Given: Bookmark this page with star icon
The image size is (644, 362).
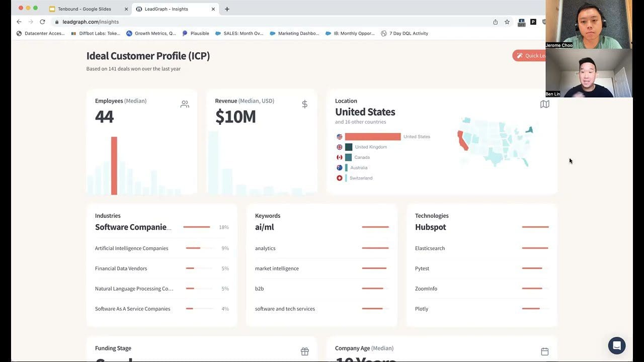Looking at the screenshot, I should pos(507,22).
